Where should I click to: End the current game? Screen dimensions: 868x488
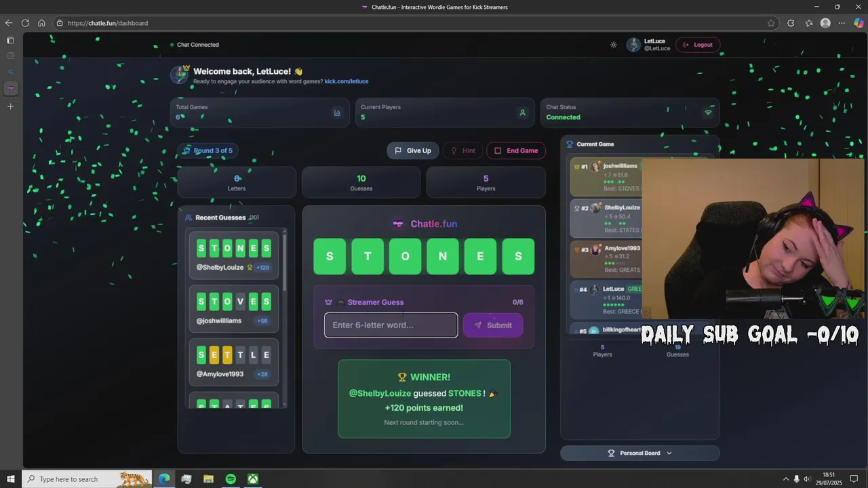516,150
